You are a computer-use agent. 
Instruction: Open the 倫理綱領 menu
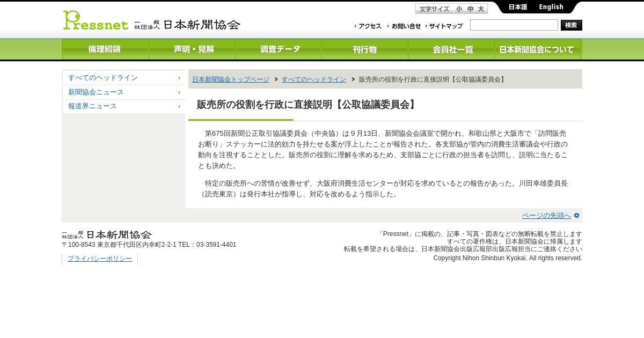[x=105, y=49]
